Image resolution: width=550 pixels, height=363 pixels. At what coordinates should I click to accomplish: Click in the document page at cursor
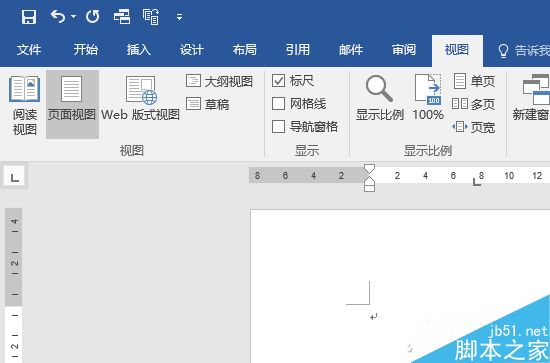tap(373, 317)
